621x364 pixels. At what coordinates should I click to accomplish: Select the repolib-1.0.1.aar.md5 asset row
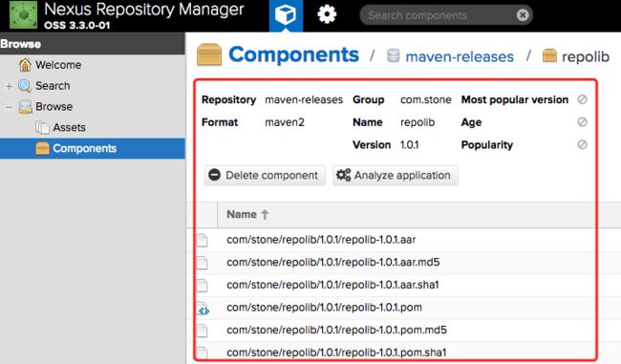[396, 262]
